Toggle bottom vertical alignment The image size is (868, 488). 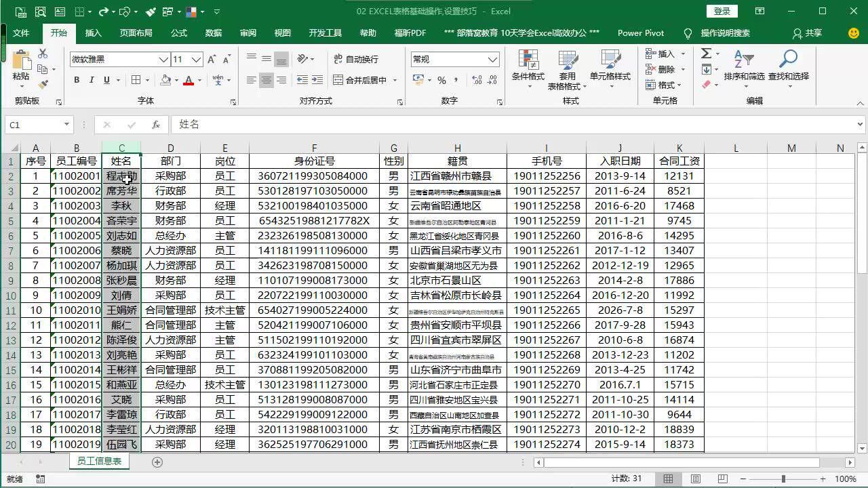click(281, 59)
